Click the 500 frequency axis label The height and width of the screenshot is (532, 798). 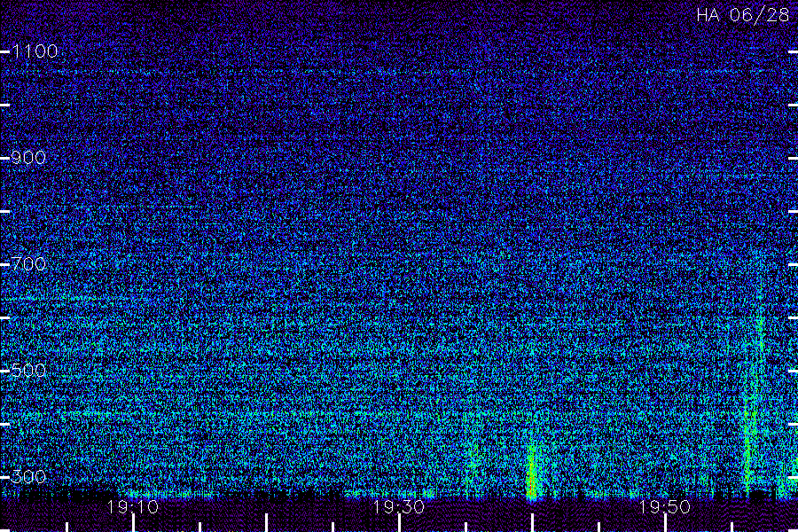tap(28, 370)
